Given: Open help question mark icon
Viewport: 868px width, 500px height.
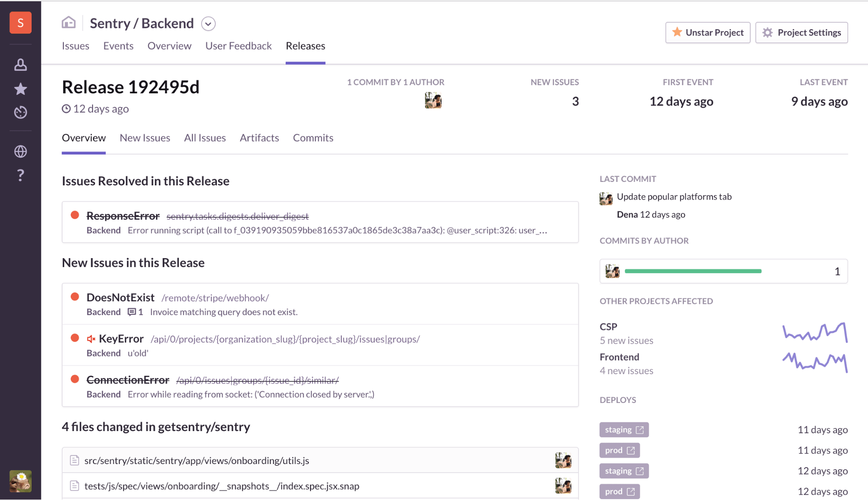Looking at the screenshot, I should coord(20,175).
